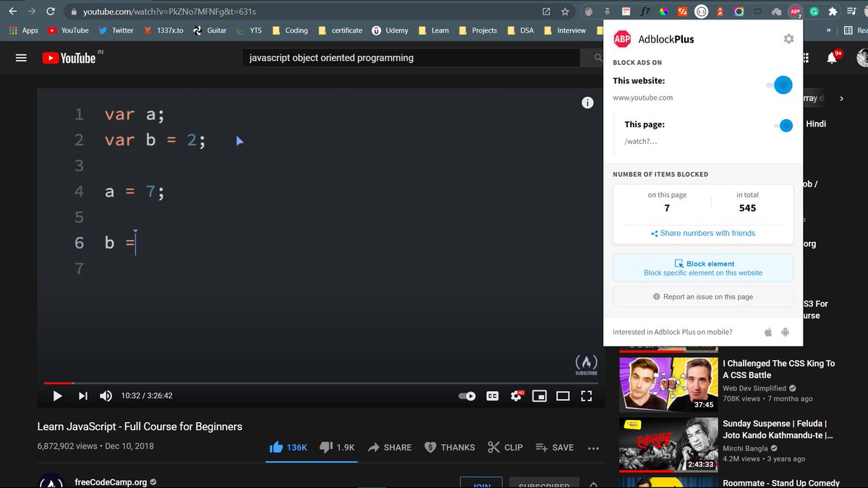This screenshot has height=488, width=868.
Task: Open the YouTube hamburger guide menu
Action: (21, 58)
